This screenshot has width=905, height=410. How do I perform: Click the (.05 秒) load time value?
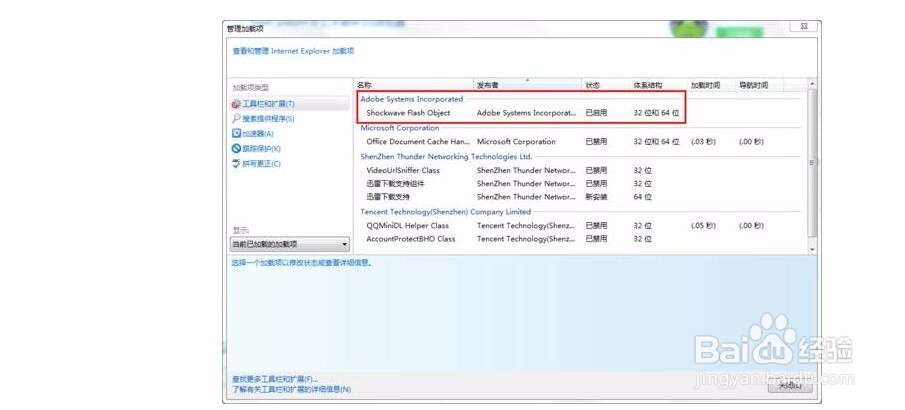tap(703, 226)
